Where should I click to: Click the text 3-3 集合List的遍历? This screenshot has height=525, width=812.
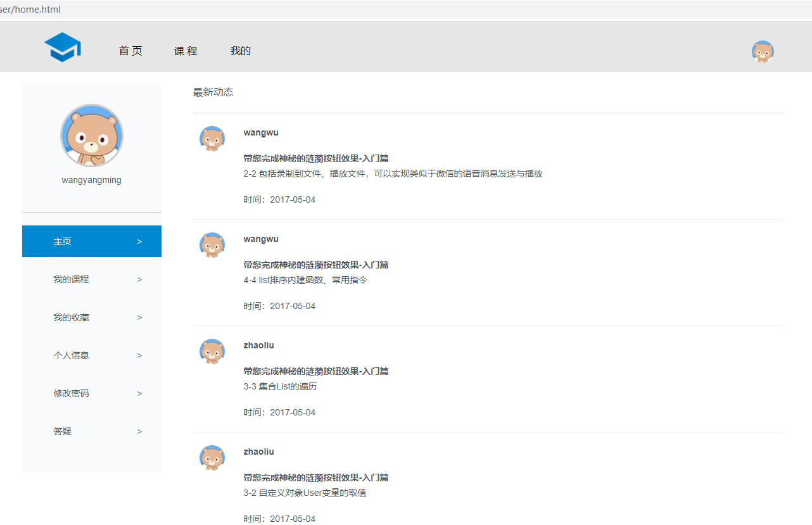coord(280,386)
